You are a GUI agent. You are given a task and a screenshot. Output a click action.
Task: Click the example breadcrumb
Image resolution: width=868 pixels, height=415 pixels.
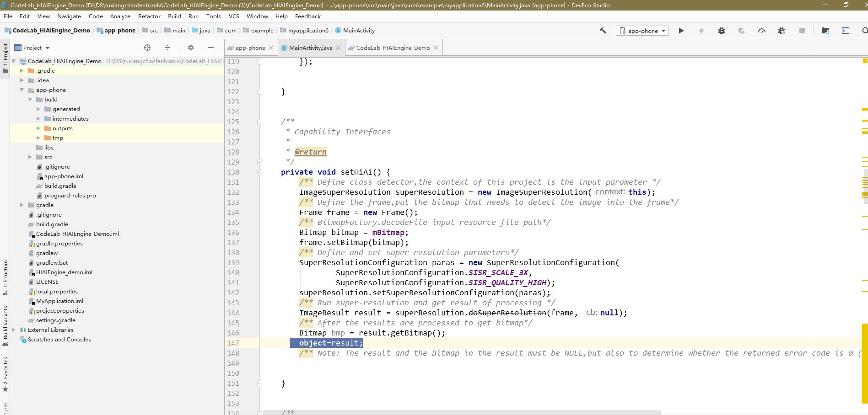(x=259, y=31)
